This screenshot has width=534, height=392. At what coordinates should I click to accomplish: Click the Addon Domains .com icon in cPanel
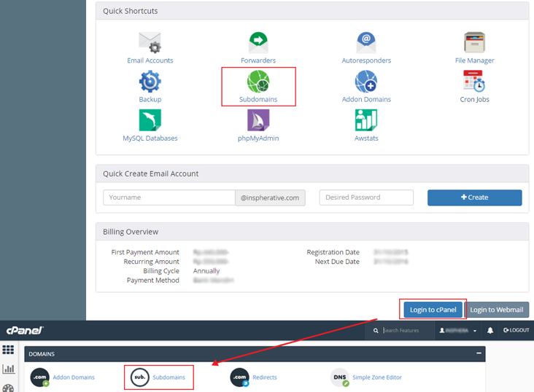click(40, 377)
